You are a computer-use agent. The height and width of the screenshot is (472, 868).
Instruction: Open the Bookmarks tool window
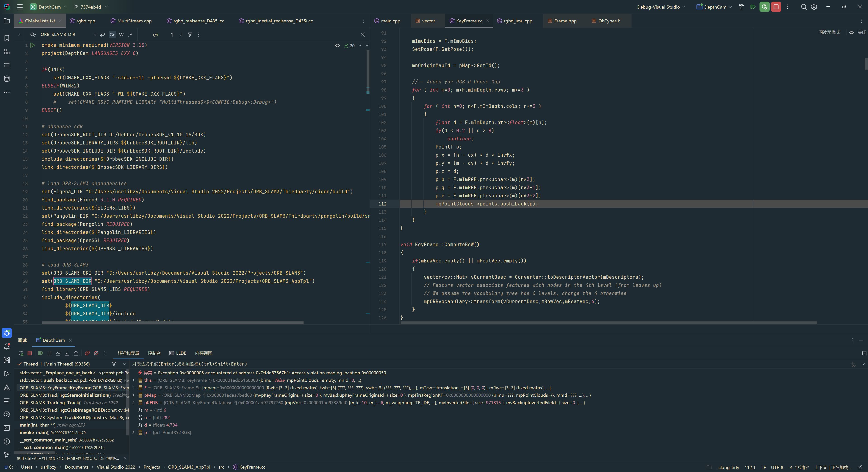pyautogui.click(x=7, y=38)
